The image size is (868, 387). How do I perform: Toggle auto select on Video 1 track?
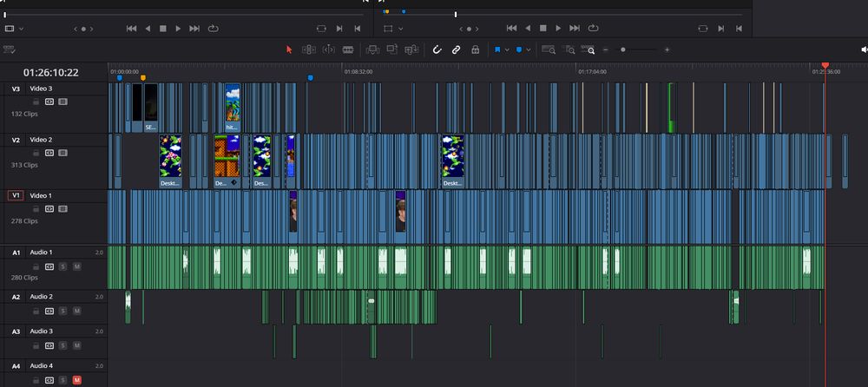pos(49,209)
